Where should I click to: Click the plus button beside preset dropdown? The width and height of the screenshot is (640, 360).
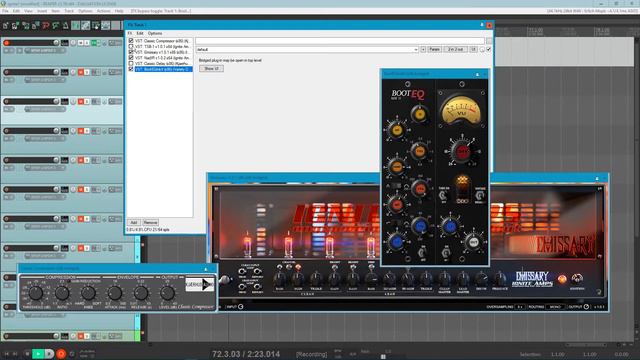click(x=423, y=49)
